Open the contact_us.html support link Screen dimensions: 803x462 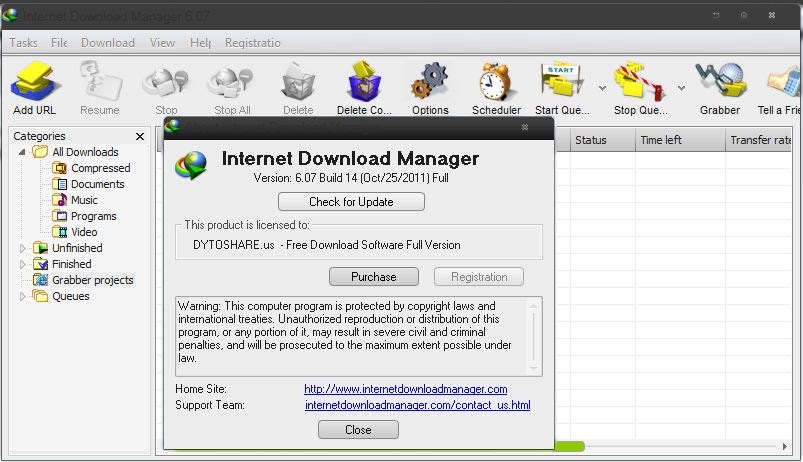[417, 405]
